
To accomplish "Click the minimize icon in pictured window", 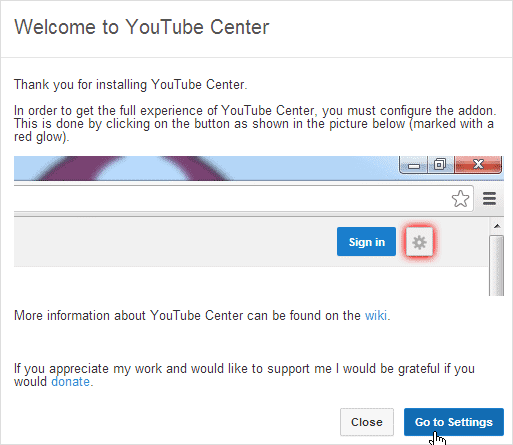I will [414, 165].
